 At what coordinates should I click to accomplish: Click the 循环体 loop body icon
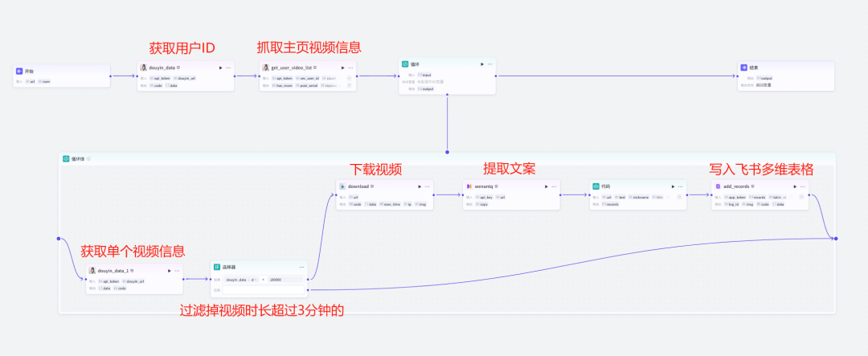66,159
